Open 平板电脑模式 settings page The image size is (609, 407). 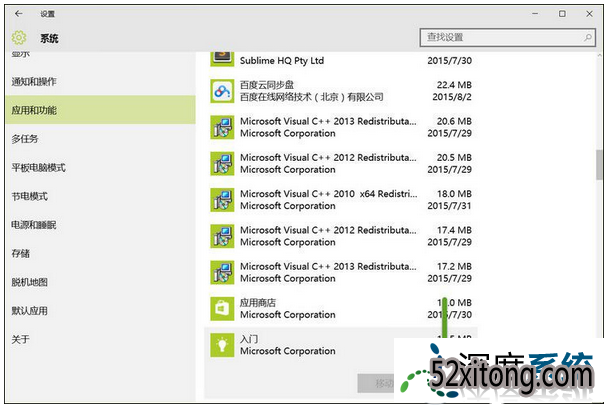[101, 167]
